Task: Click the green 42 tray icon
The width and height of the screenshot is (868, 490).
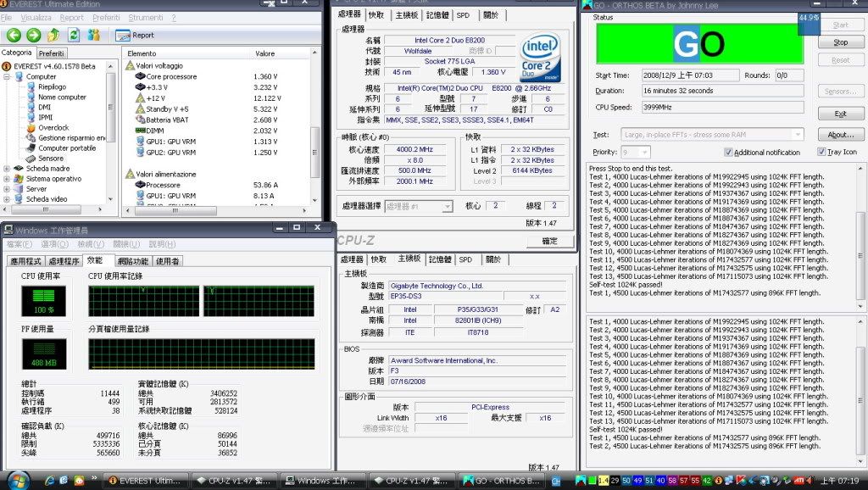Action: (707, 481)
